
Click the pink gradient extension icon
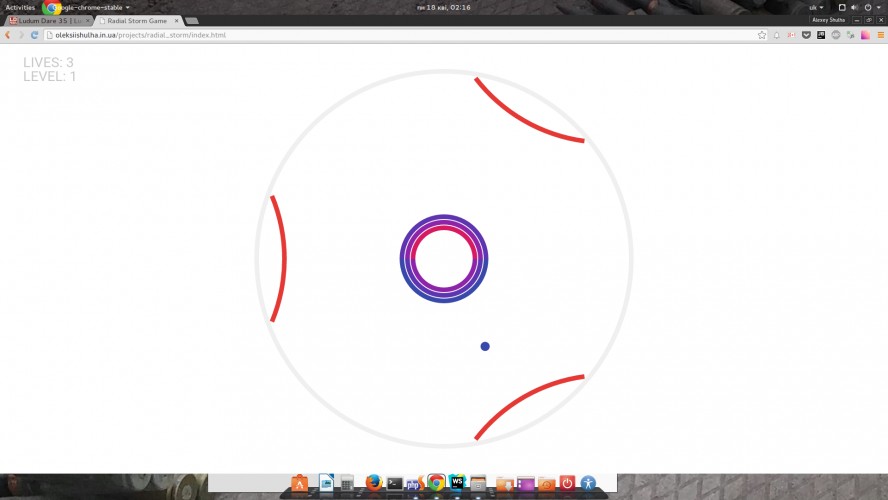[865, 35]
